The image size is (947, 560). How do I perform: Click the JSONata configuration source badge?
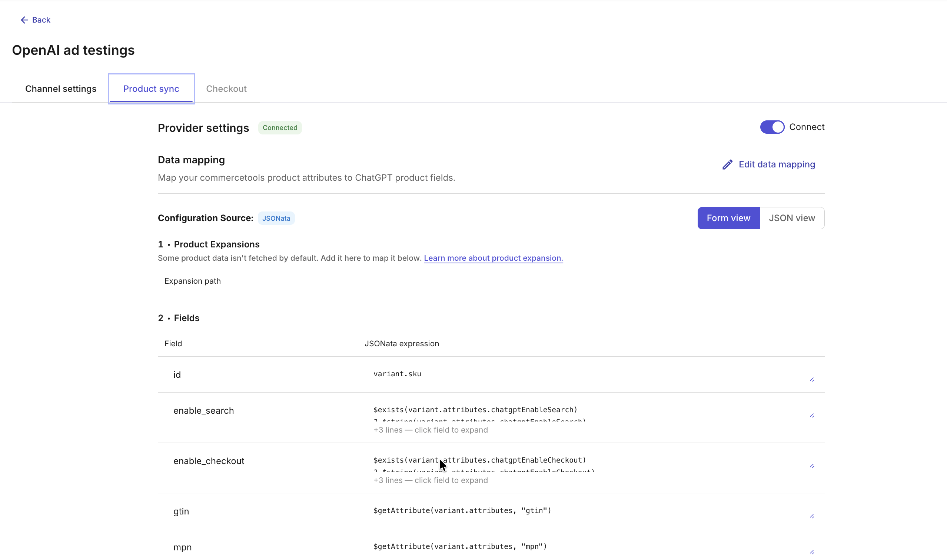tap(276, 219)
